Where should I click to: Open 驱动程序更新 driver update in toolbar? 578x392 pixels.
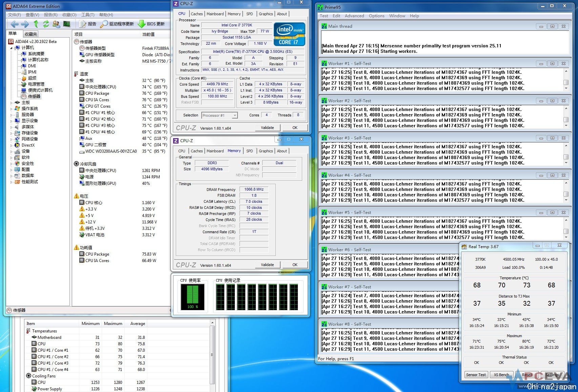point(117,24)
